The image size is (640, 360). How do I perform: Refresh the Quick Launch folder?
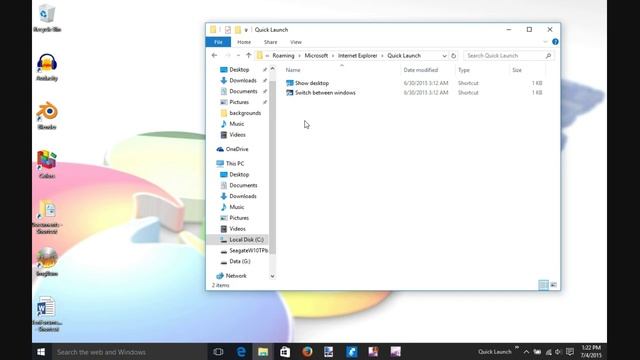pyautogui.click(x=453, y=56)
